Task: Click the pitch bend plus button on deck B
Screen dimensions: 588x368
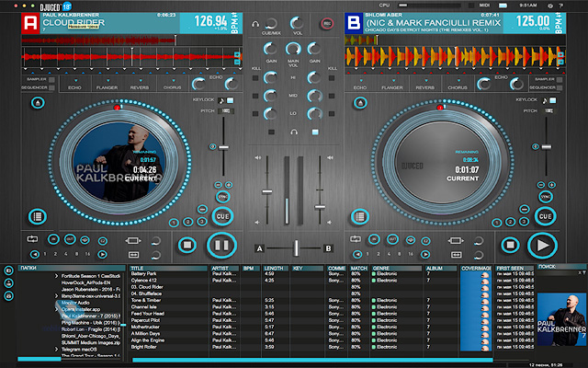Action: (551, 185)
